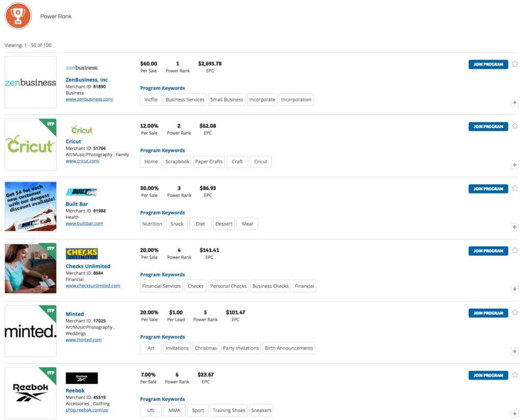This screenshot has width=523, height=420.
Task: Select the Training Shoes keyword tag
Action: (229, 410)
